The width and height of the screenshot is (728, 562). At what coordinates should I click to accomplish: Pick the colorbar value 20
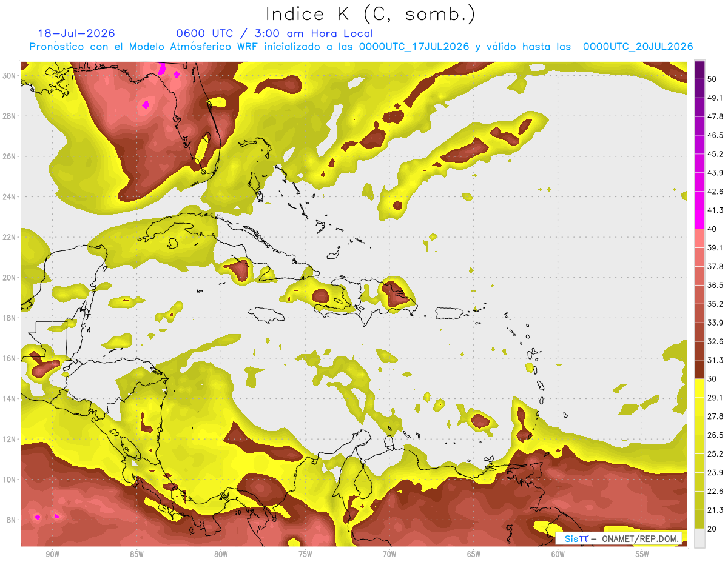click(x=713, y=529)
